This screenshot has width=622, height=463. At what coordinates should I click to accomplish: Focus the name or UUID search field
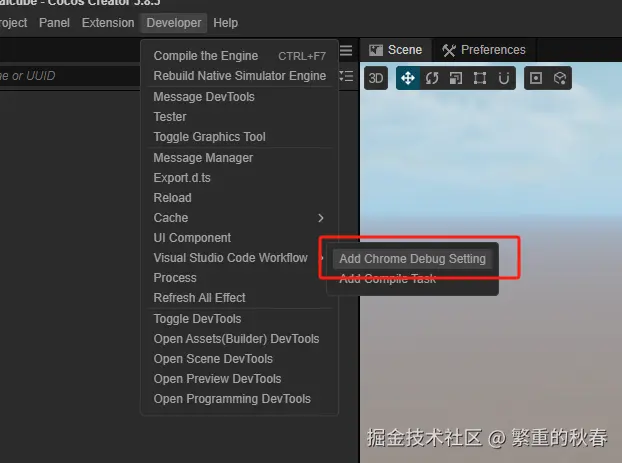[69, 76]
